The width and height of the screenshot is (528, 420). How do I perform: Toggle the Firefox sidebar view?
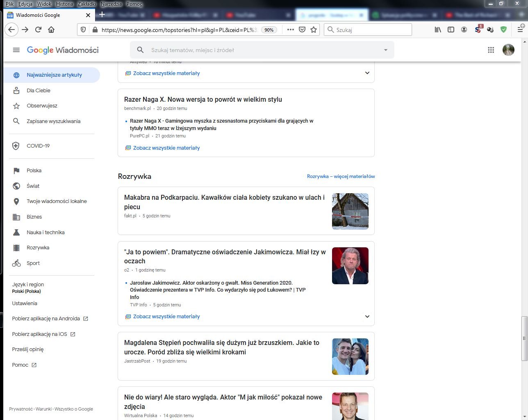click(x=451, y=30)
